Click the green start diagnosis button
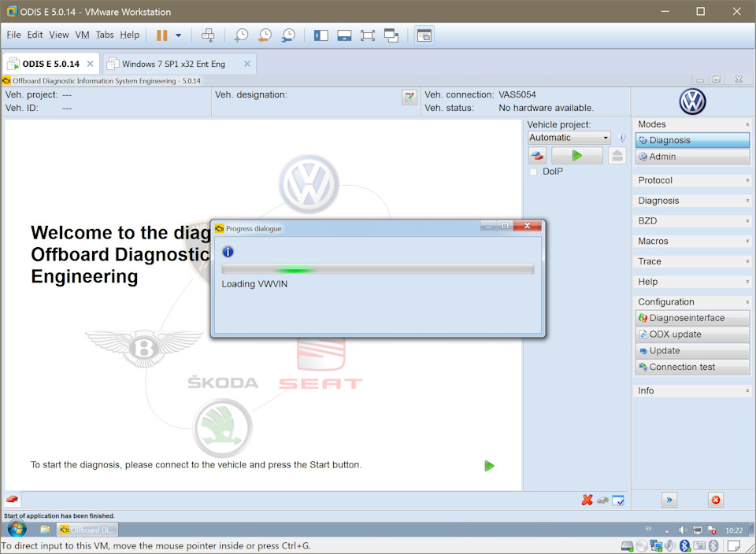Screen dimensions: 756x554 576,156
